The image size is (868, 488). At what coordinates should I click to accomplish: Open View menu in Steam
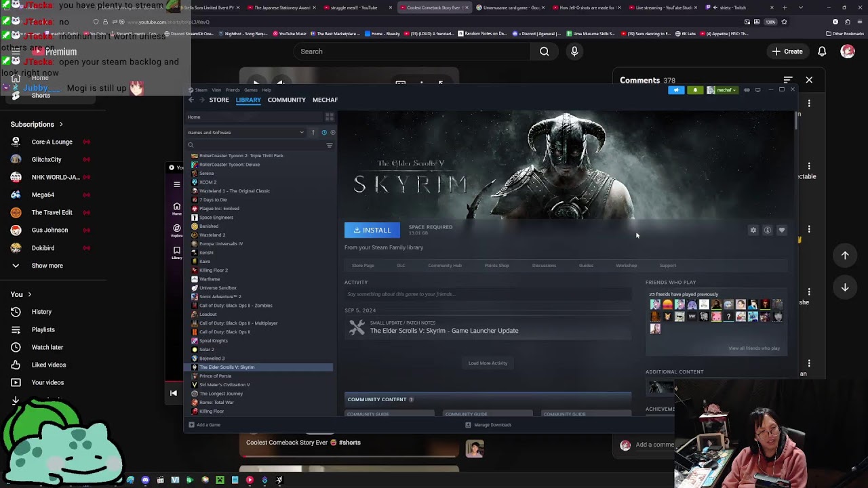(216, 89)
